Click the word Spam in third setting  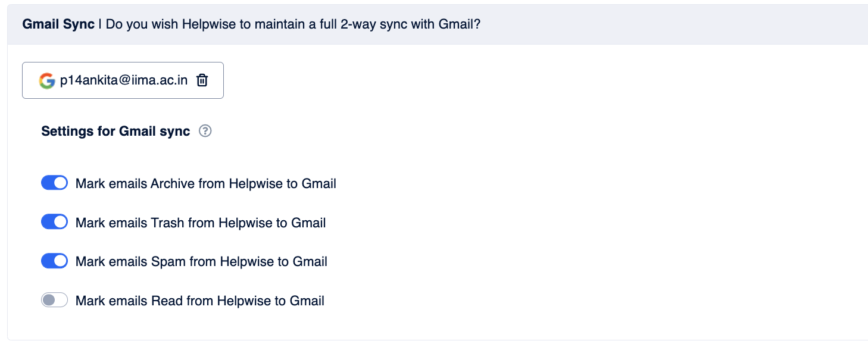tap(168, 261)
